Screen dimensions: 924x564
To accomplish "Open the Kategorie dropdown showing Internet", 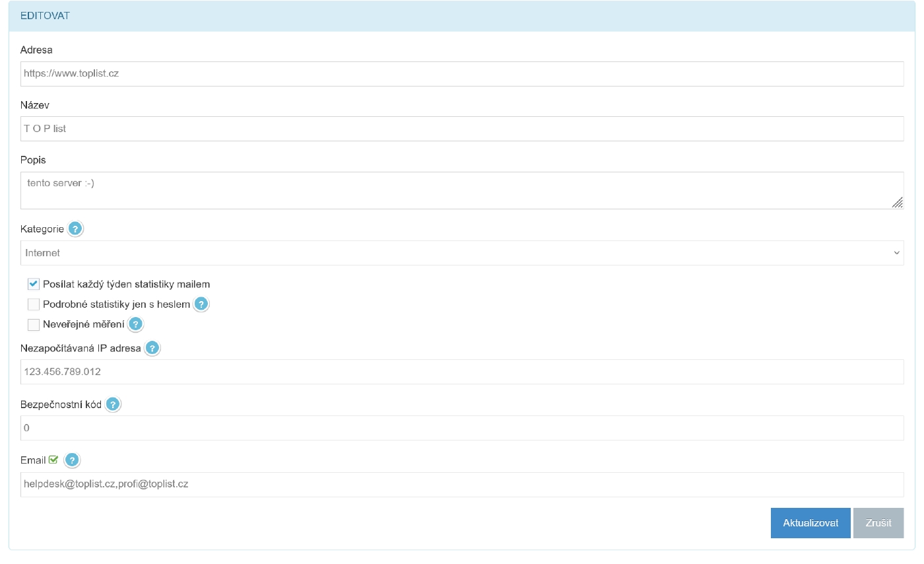I will (x=462, y=253).
